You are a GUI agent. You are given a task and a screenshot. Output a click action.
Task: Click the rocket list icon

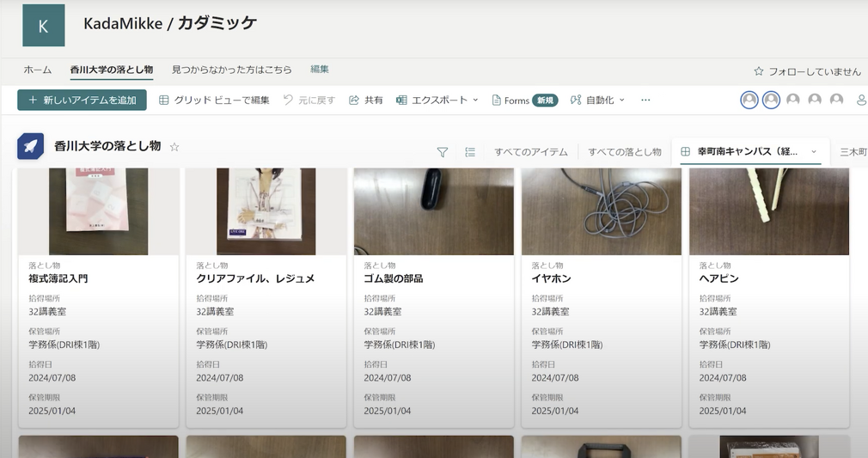pyautogui.click(x=31, y=147)
